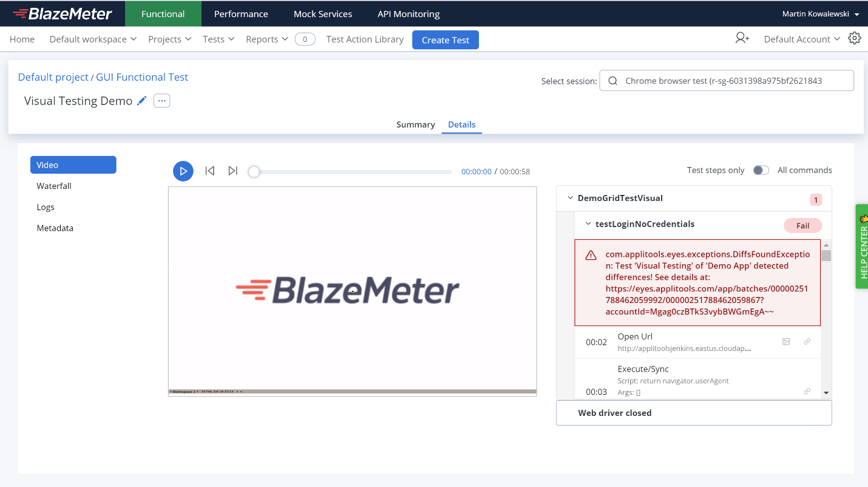Viewport: 868px width, 487px height.
Task: Click the Web driver closed row
Action: pos(694,413)
